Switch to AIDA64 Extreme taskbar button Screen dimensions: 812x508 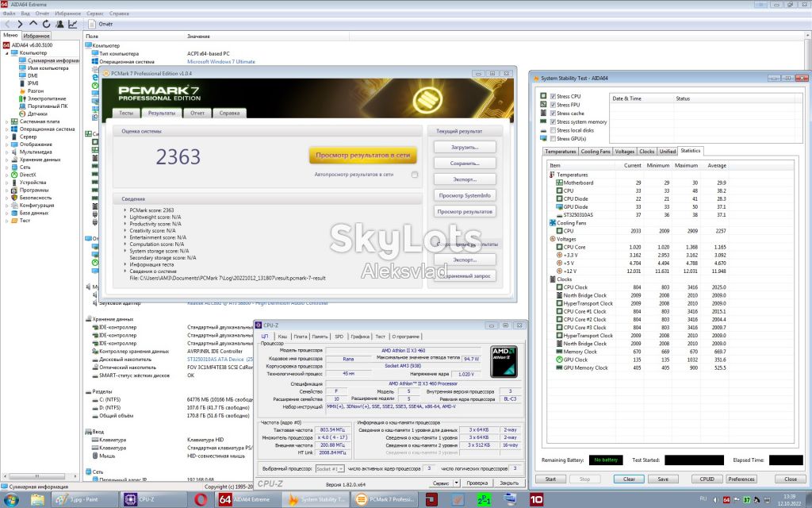[247, 499]
